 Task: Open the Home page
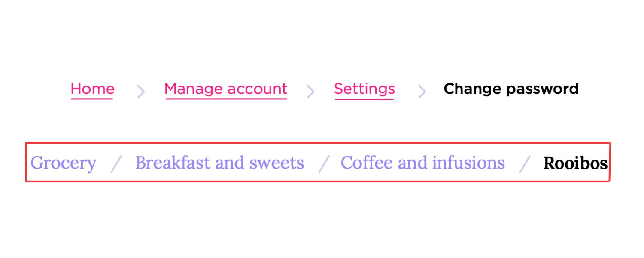point(92,89)
